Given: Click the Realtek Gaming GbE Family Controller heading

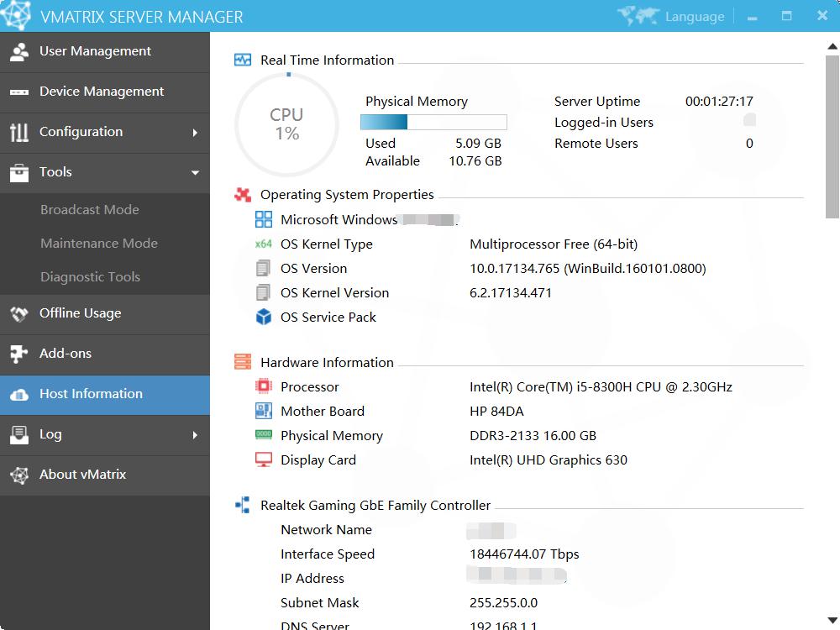Looking at the screenshot, I should (x=375, y=505).
